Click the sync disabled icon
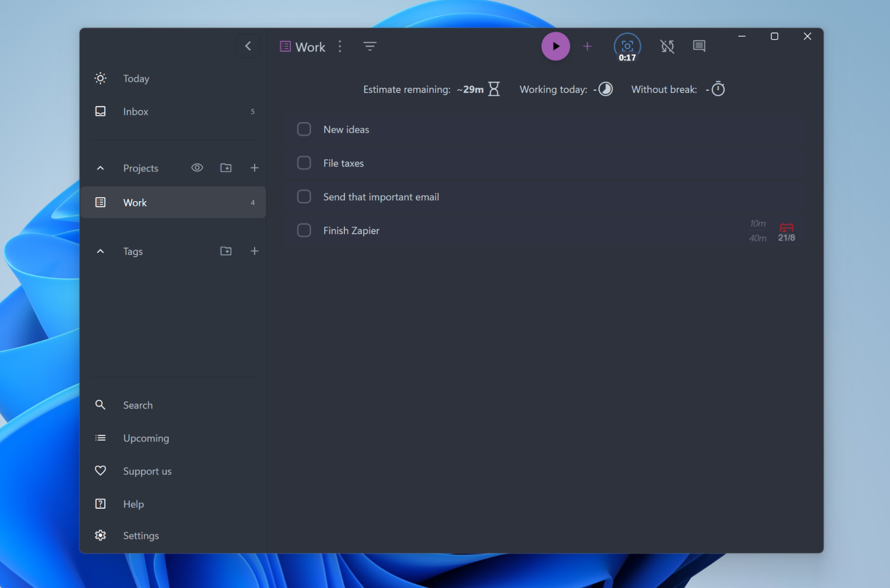 click(x=667, y=46)
